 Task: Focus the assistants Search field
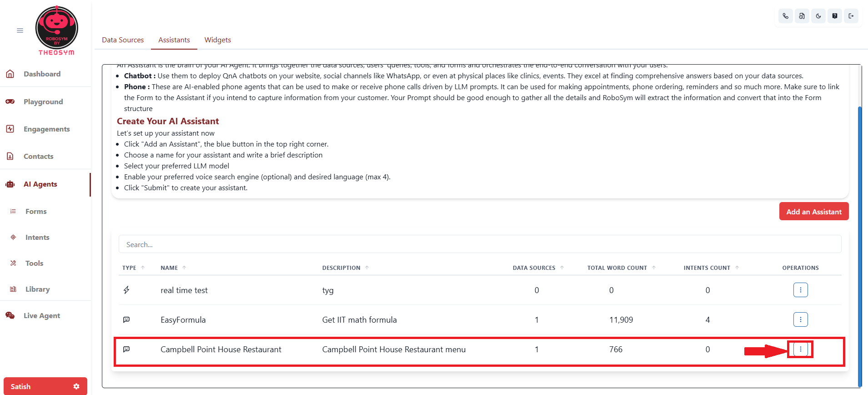(480, 244)
